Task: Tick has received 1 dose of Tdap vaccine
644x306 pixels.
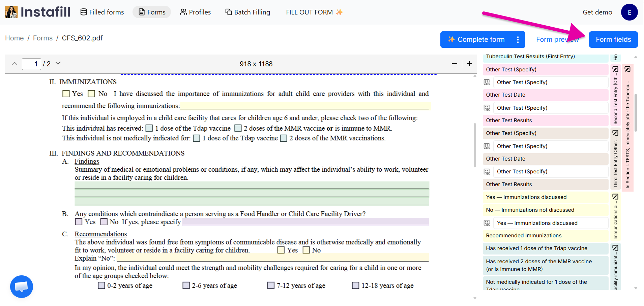Action: click(x=149, y=128)
